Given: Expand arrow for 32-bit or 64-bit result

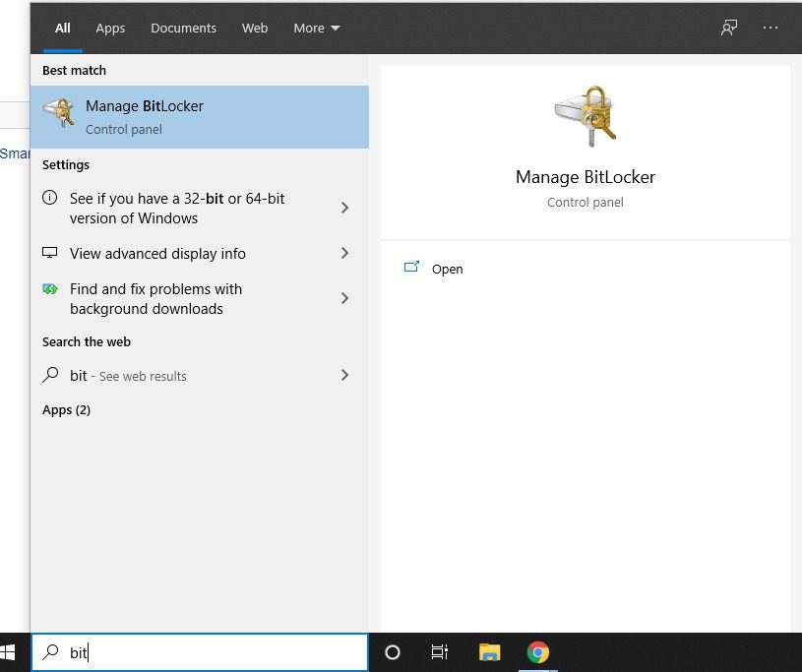Looking at the screenshot, I should pyautogui.click(x=344, y=208).
